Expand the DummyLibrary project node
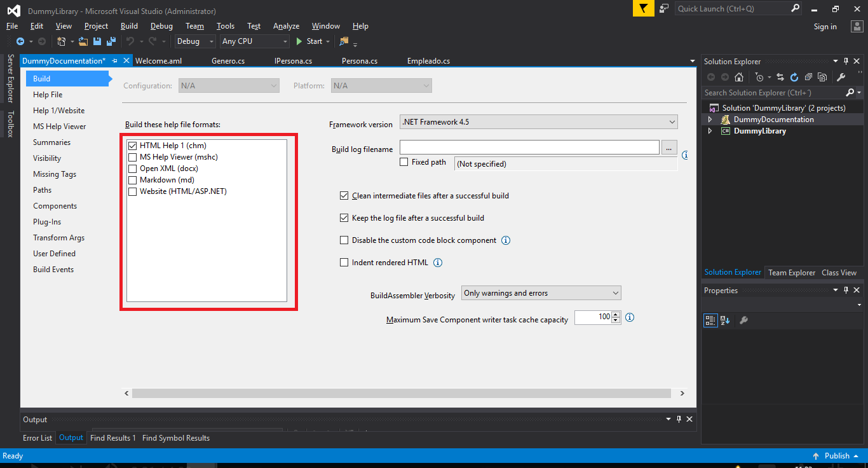868x468 pixels. pos(710,131)
